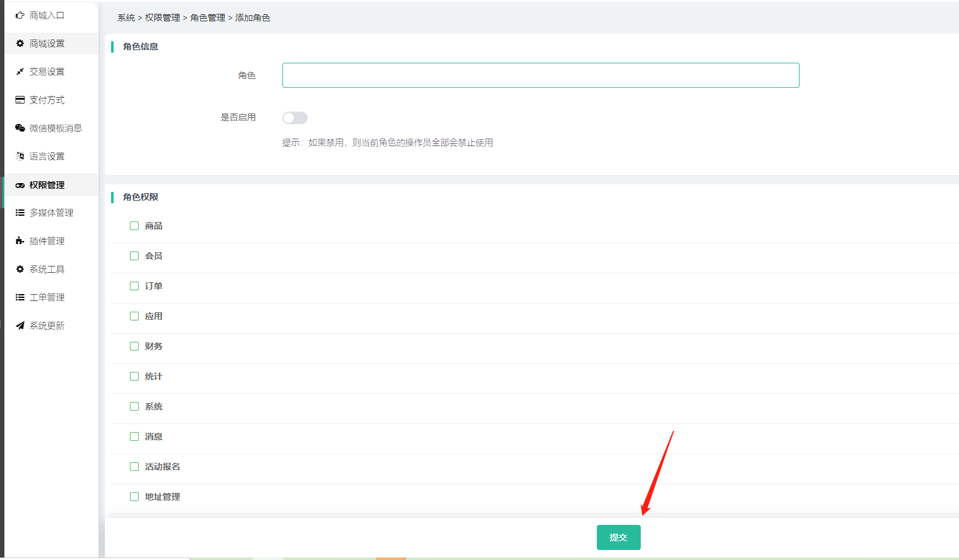
Task: Check the 活动报名 permission checkbox
Action: (134, 467)
